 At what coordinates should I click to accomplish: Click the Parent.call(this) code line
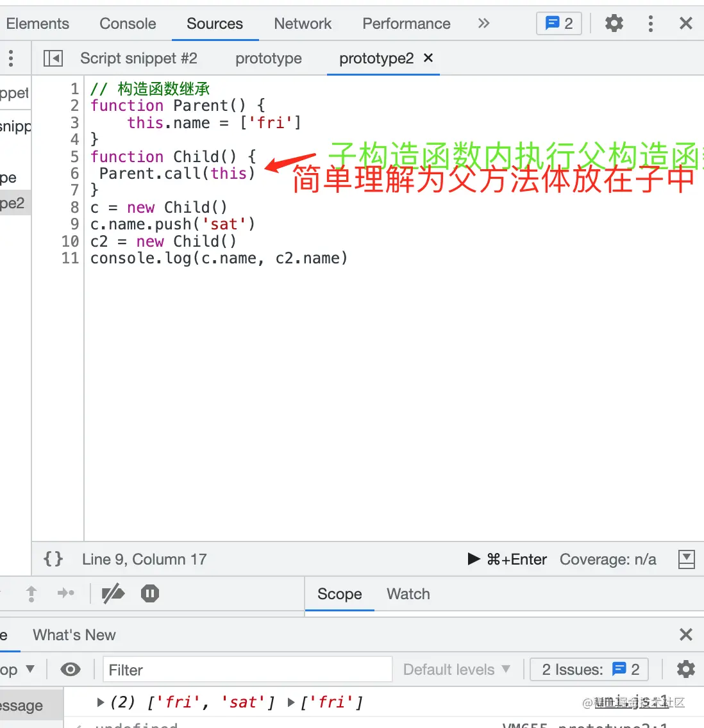(178, 174)
